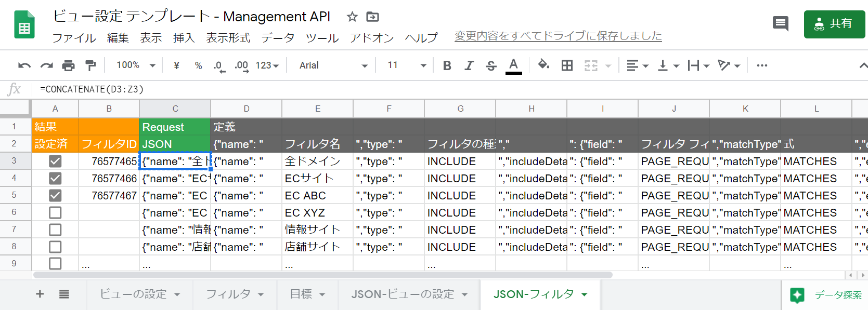Image resolution: width=868 pixels, height=310 pixels.
Task: Open the 表示 menu
Action: coord(151,38)
